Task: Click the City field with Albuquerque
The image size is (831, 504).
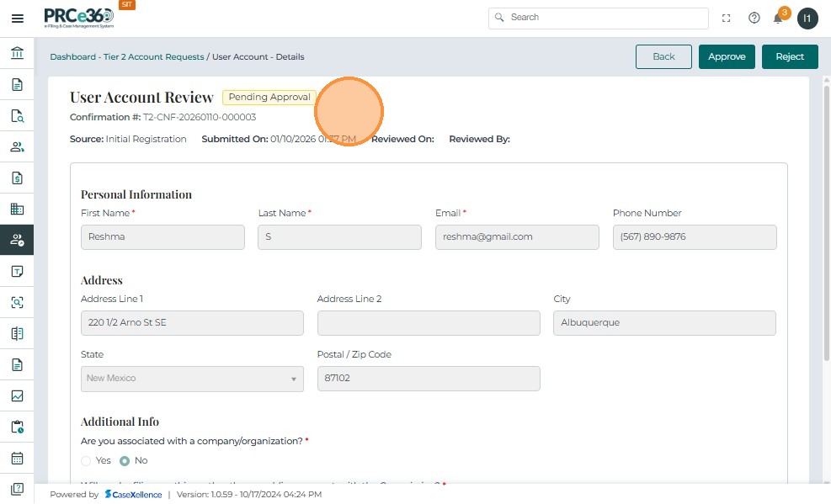Action: pos(664,323)
